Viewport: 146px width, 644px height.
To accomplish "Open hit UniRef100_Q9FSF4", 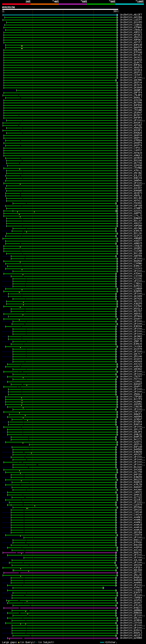I will (x=131, y=93).
